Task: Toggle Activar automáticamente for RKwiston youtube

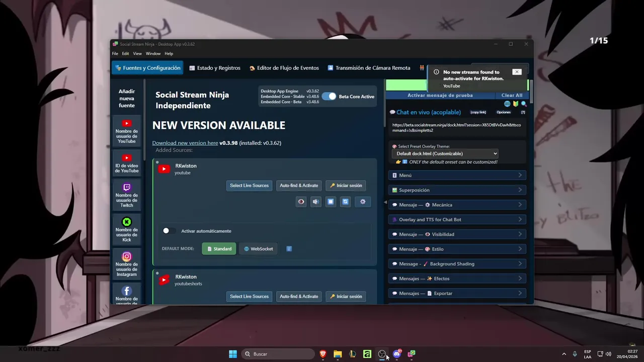Action: pyautogui.click(x=169, y=231)
